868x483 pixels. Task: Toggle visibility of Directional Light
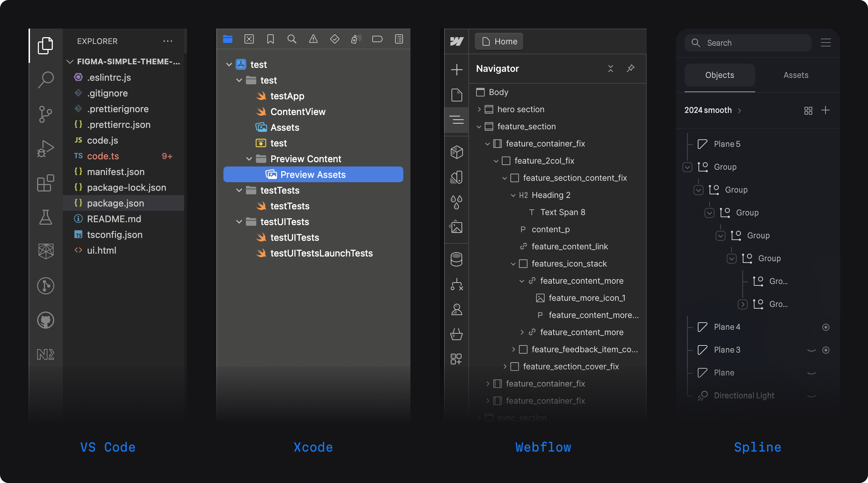(x=812, y=395)
